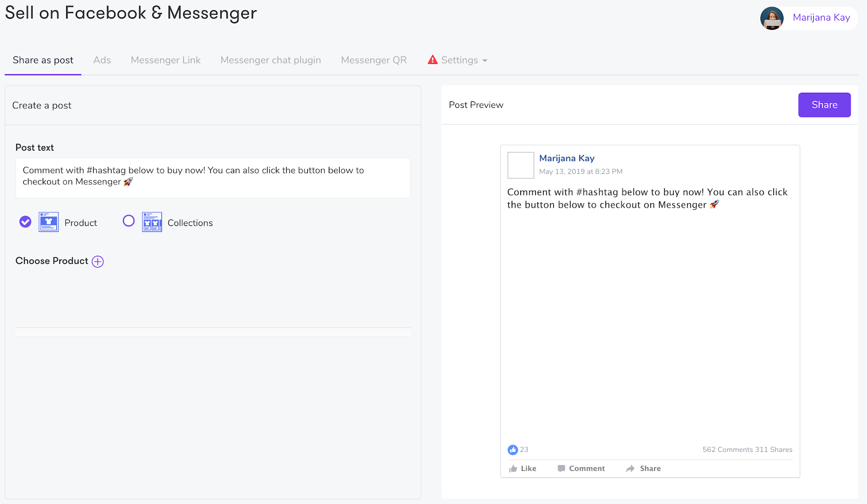Click the Choose Product label
The height and width of the screenshot is (504, 867).
(x=52, y=261)
